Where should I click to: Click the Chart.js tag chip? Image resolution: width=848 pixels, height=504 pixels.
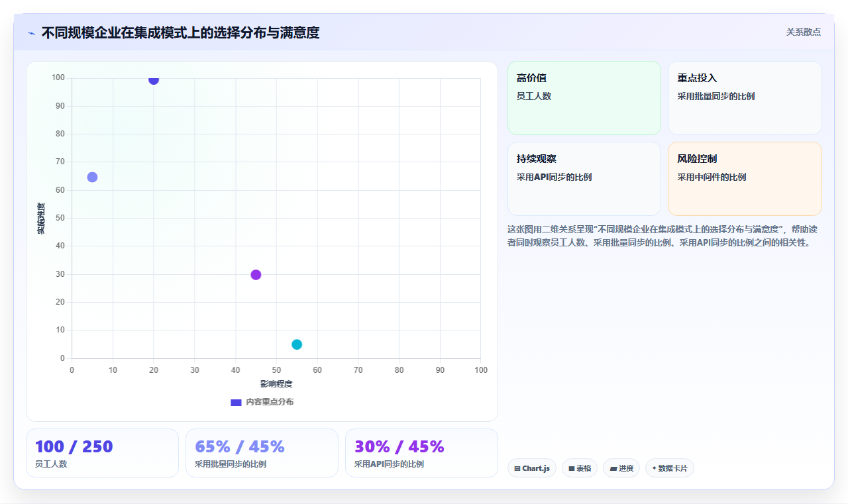pyautogui.click(x=532, y=468)
